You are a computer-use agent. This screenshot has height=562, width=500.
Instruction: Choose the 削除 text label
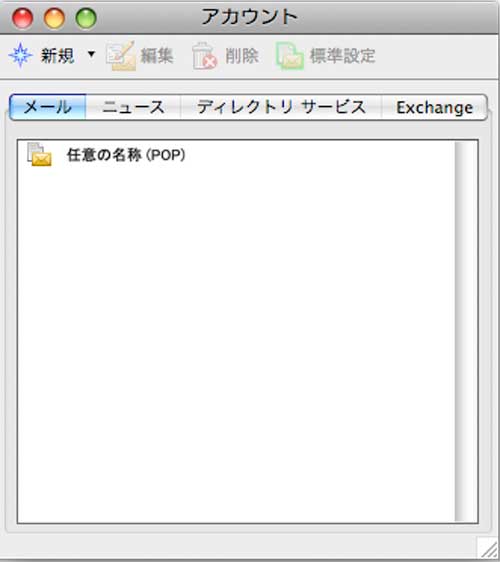pos(242,56)
